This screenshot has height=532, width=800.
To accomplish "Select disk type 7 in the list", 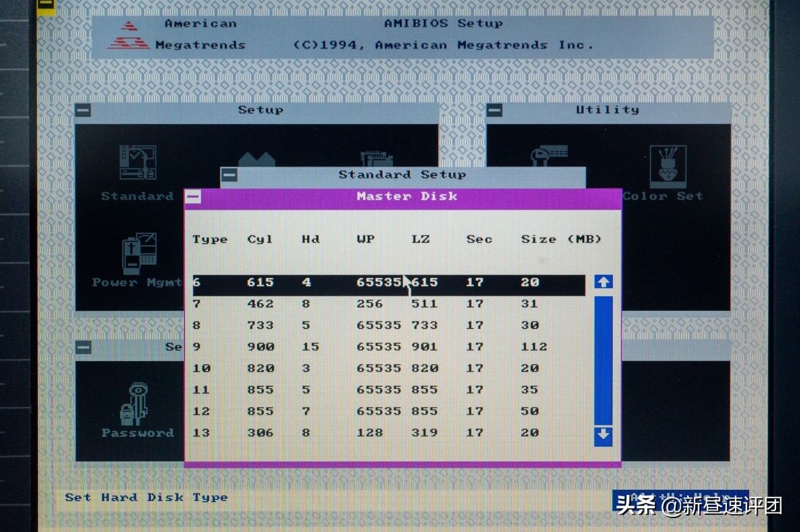I will [389, 304].
